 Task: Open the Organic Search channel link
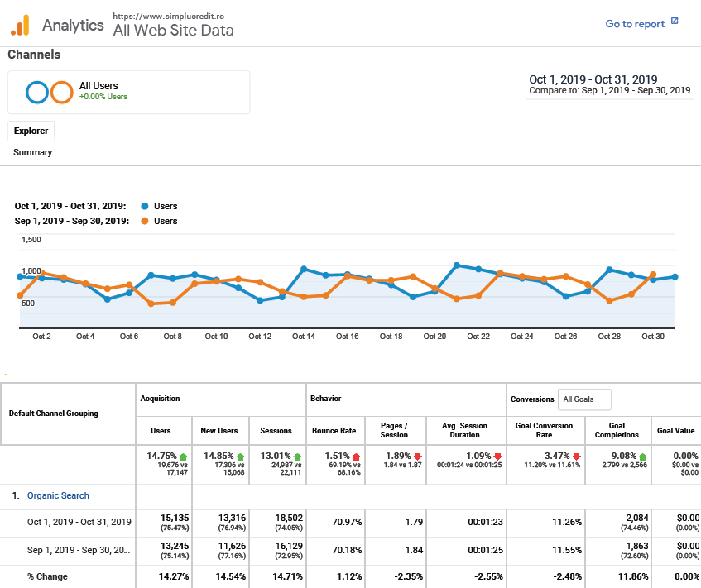pos(58,495)
